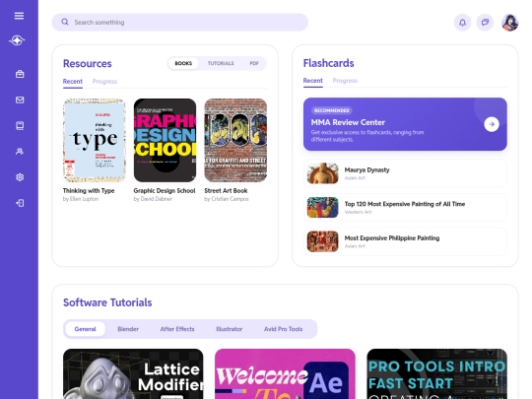Select the Illustrator tutorials tab
The height and width of the screenshot is (399, 532).
[x=229, y=329]
